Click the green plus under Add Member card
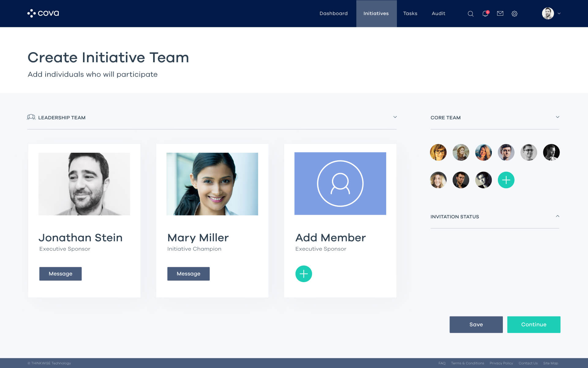Viewport: 588px width, 368px height. [303, 274]
